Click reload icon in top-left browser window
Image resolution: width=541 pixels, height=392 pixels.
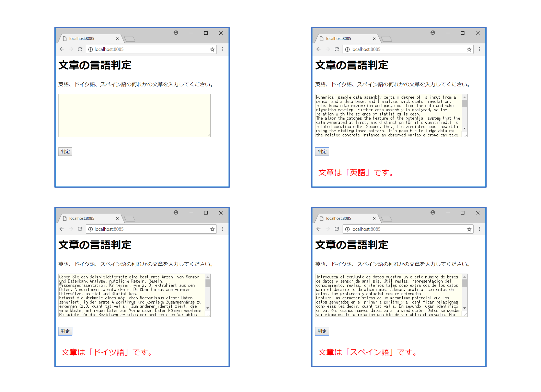(80, 49)
